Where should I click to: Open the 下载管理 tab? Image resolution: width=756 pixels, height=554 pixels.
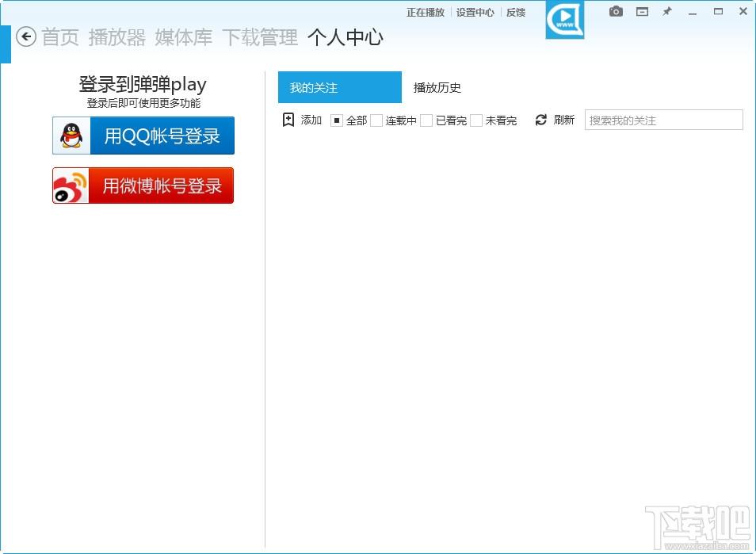(x=260, y=37)
